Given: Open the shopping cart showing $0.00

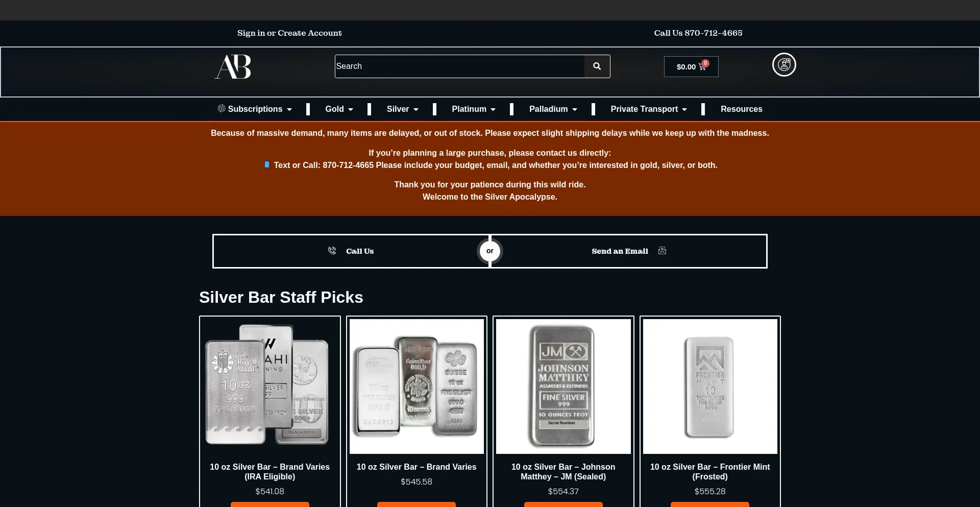Looking at the screenshot, I should [691, 67].
